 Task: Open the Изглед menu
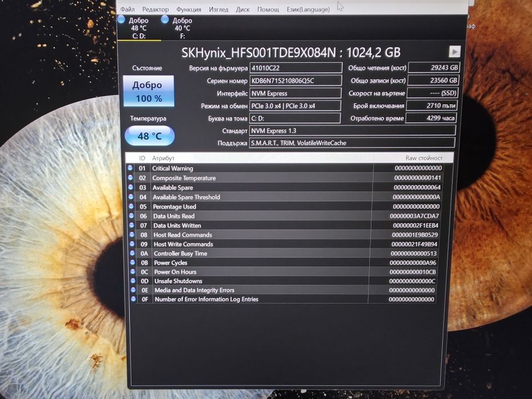218,10
